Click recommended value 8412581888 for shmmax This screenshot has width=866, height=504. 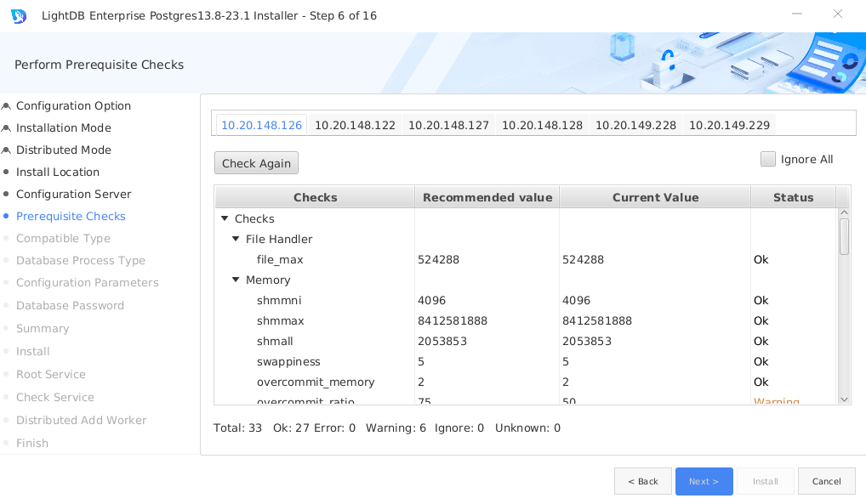pyautogui.click(x=453, y=320)
